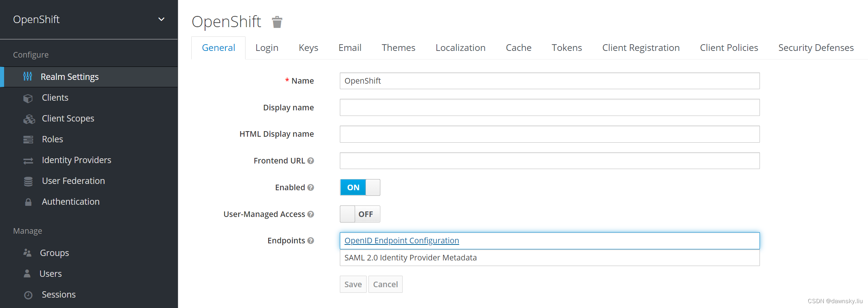Focus the Frontend URL input field
The height and width of the screenshot is (308, 868).
click(550, 161)
